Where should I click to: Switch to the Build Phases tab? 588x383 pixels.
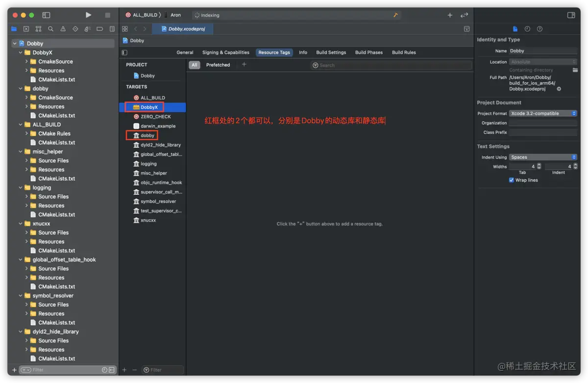(x=369, y=52)
